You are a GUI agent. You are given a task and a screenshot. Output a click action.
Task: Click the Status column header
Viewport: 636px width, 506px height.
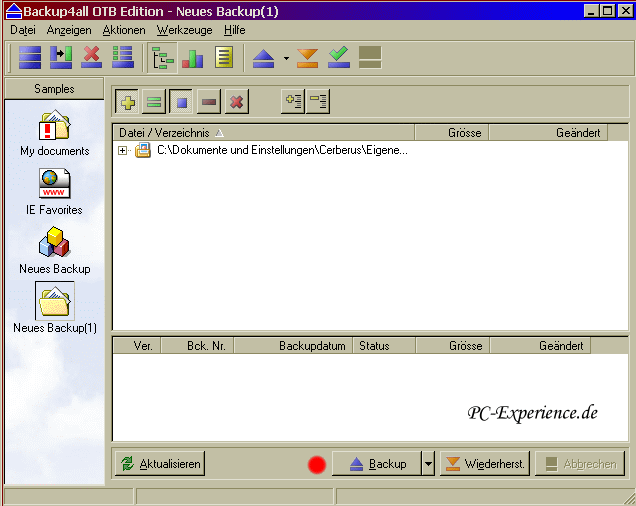click(384, 346)
